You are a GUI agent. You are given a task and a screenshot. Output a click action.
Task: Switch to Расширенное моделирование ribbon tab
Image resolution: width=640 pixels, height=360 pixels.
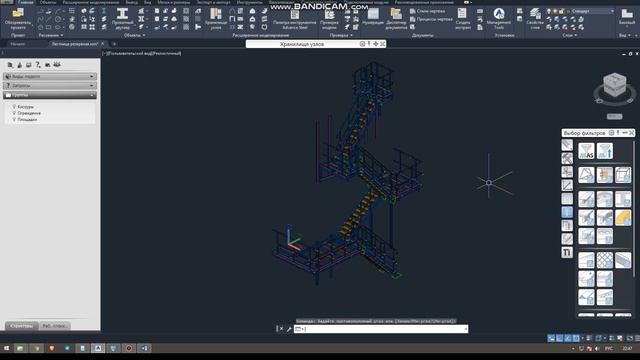(x=91, y=2)
